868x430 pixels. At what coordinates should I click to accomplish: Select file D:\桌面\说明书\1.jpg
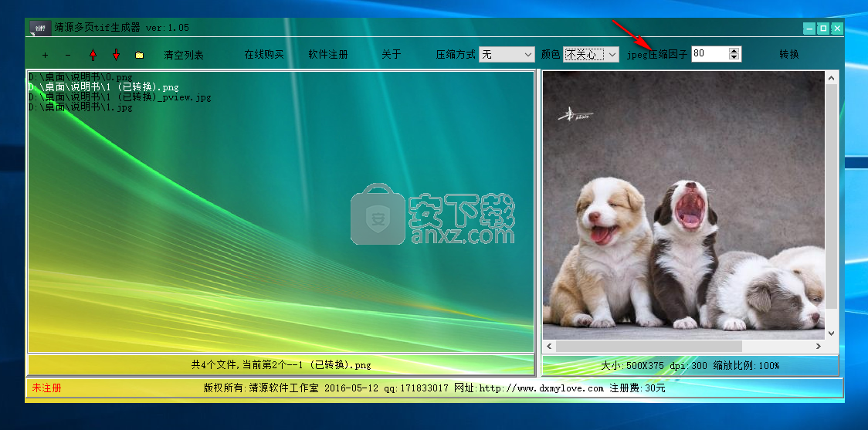coord(81,107)
